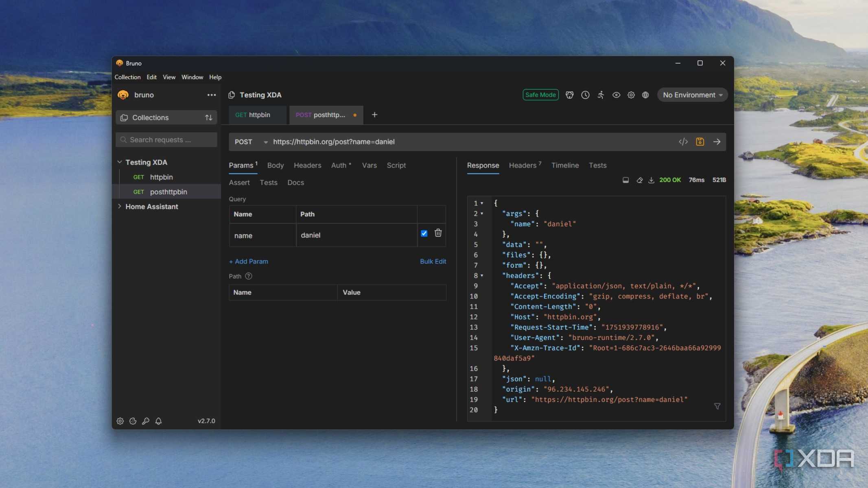
Task: Open the Docs tab
Action: tap(295, 182)
